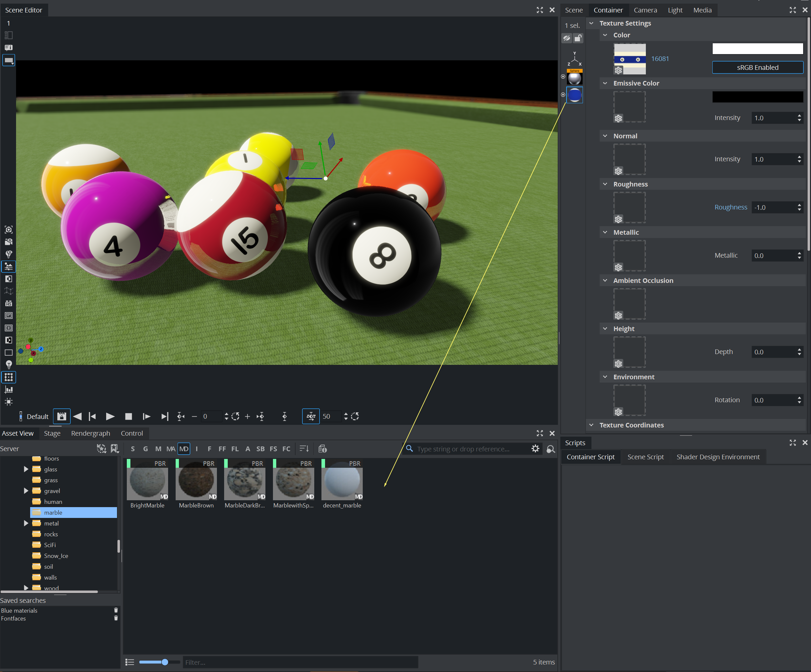This screenshot has height=672, width=811.
Task: Open the Control tab
Action: (132, 433)
